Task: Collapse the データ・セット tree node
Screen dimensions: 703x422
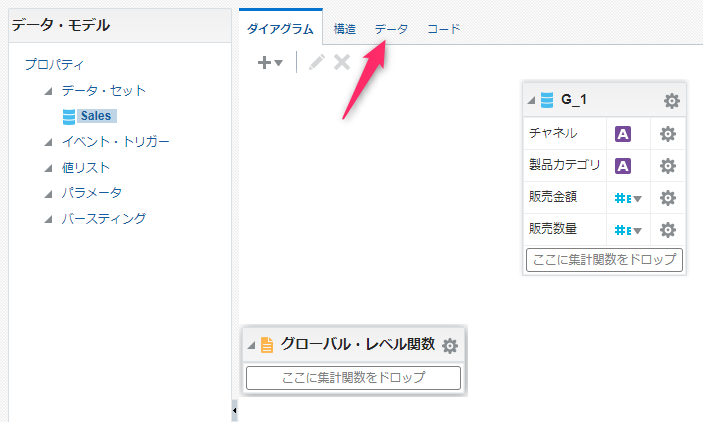Action: click(48, 91)
